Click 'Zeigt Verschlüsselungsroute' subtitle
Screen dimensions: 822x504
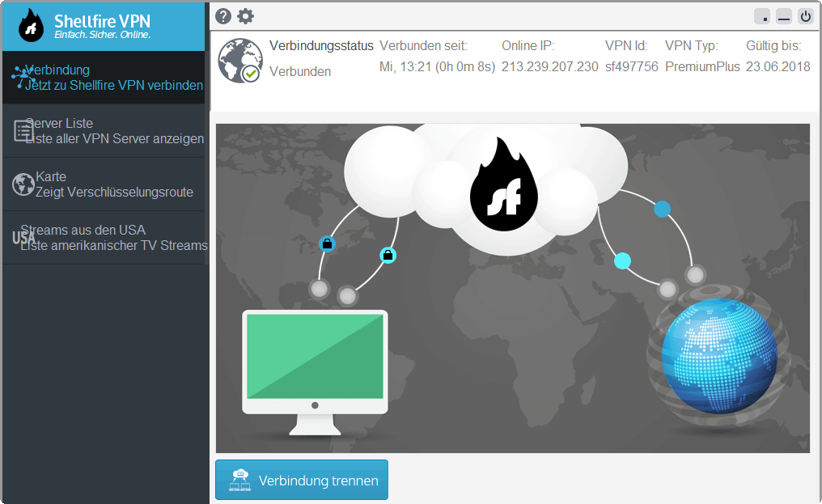click(114, 193)
